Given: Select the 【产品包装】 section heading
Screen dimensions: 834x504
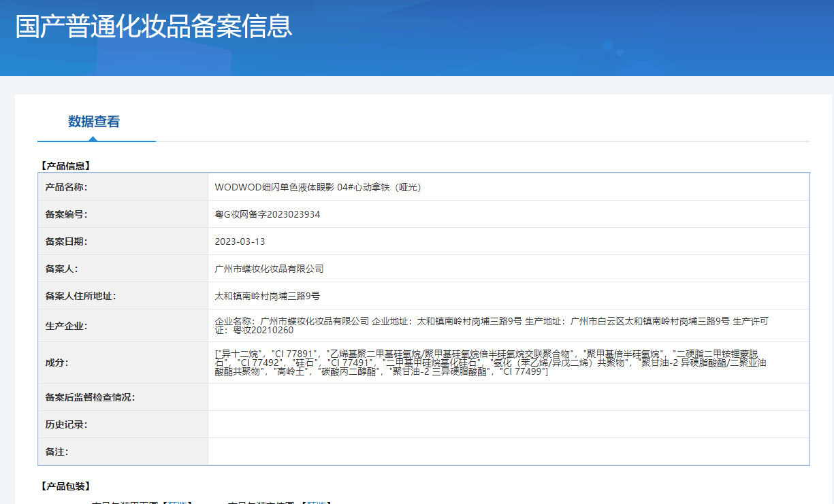Looking at the screenshot, I should (x=65, y=486).
